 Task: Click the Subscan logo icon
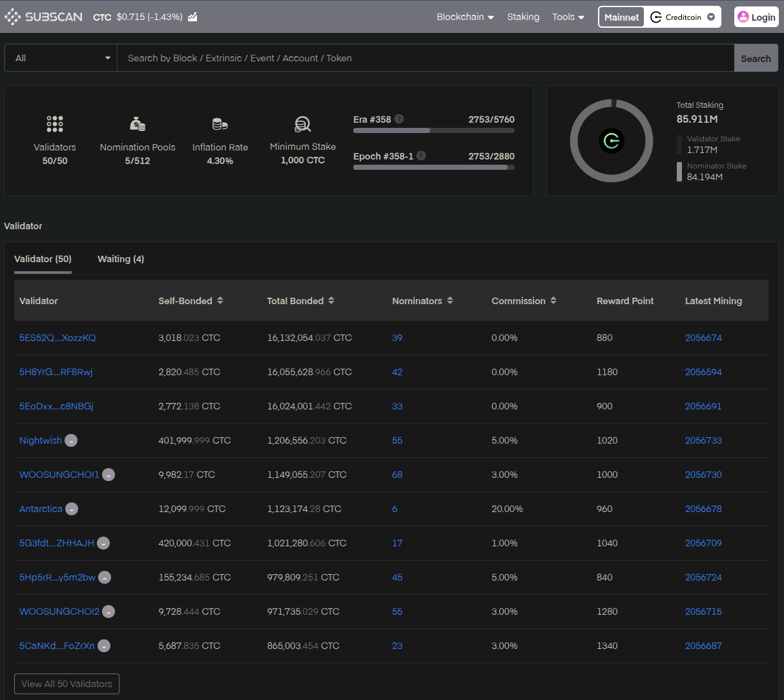click(x=13, y=17)
